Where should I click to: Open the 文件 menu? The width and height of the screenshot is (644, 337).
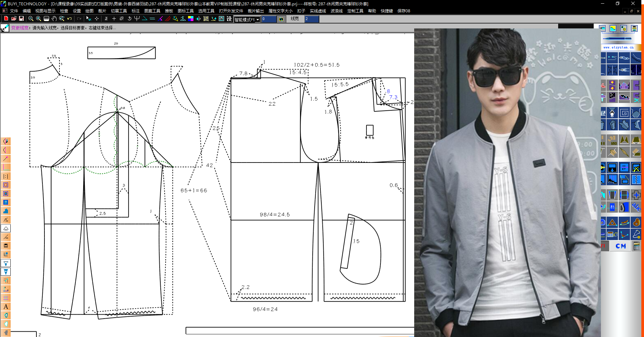pyautogui.click(x=14, y=11)
